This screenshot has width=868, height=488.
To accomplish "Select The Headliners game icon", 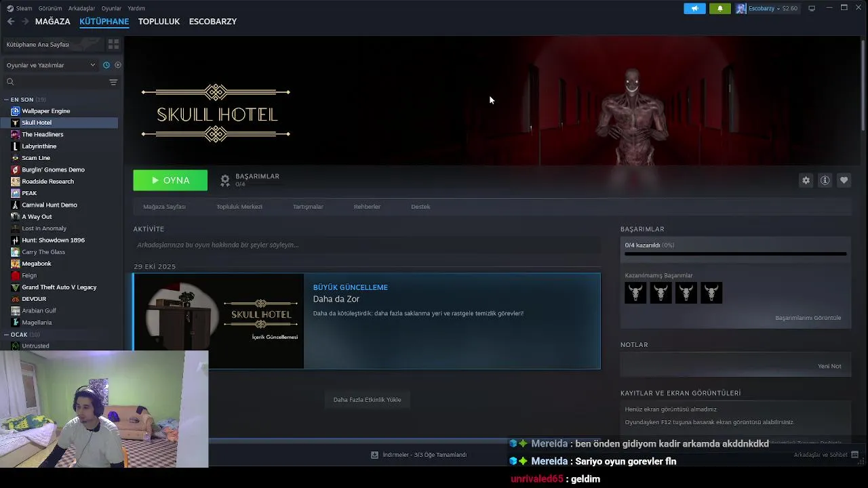I will (15, 134).
